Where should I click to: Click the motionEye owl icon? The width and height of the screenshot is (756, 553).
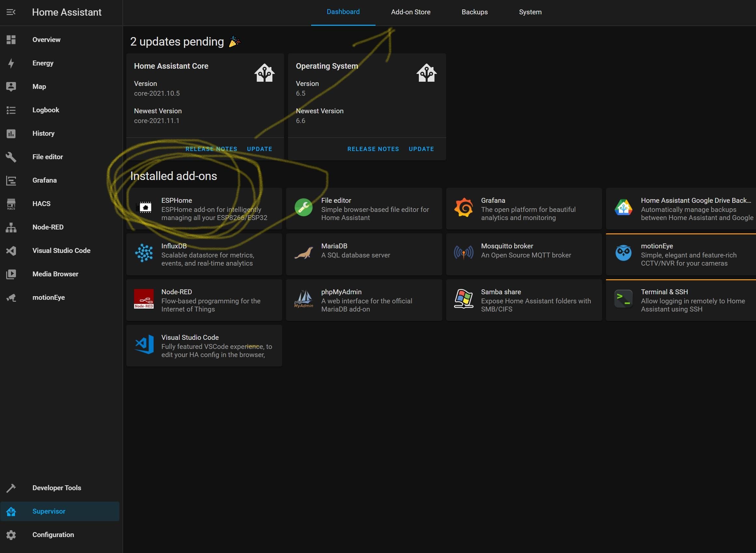click(x=623, y=253)
